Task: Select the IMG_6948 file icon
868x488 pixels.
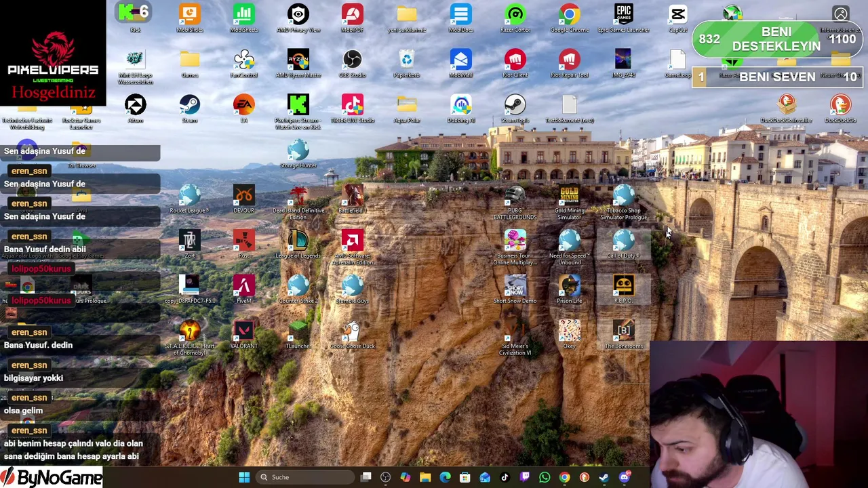Action: click(x=623, y=64)
